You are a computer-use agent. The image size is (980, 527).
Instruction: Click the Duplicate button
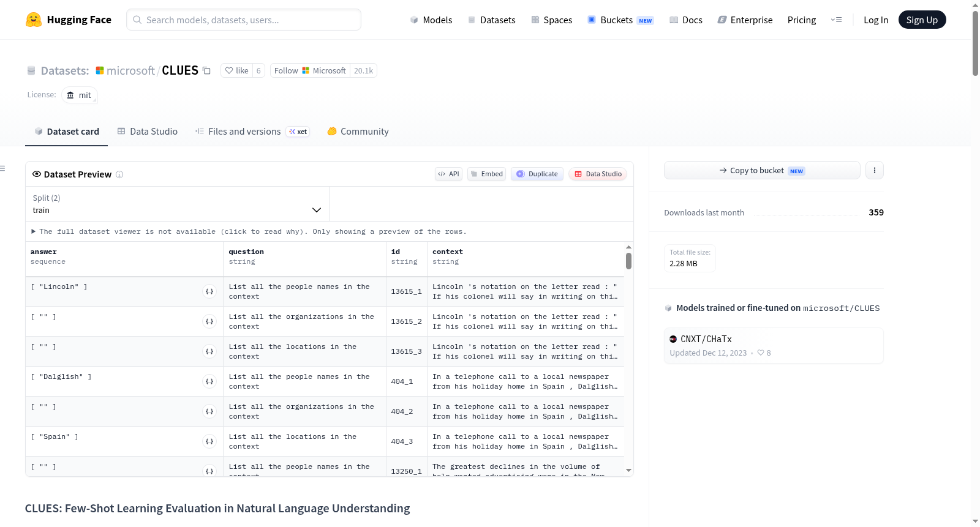point(537,174)
